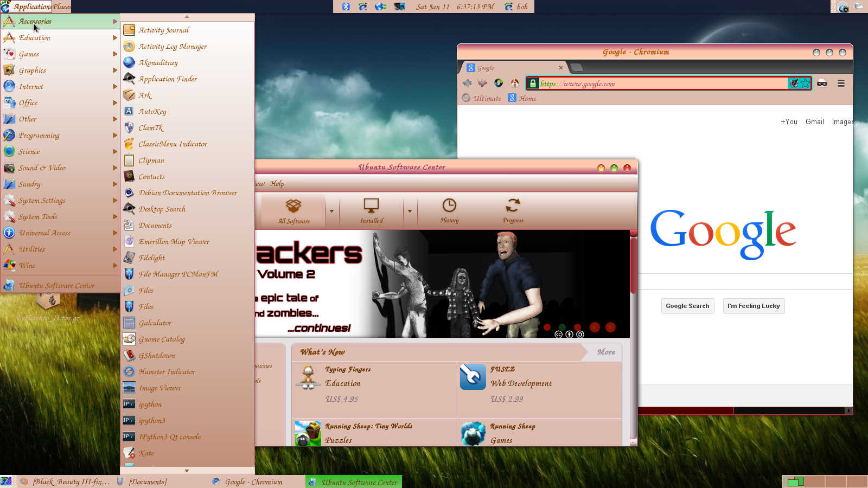Click the incognito mask extension icon

[822, 83]
